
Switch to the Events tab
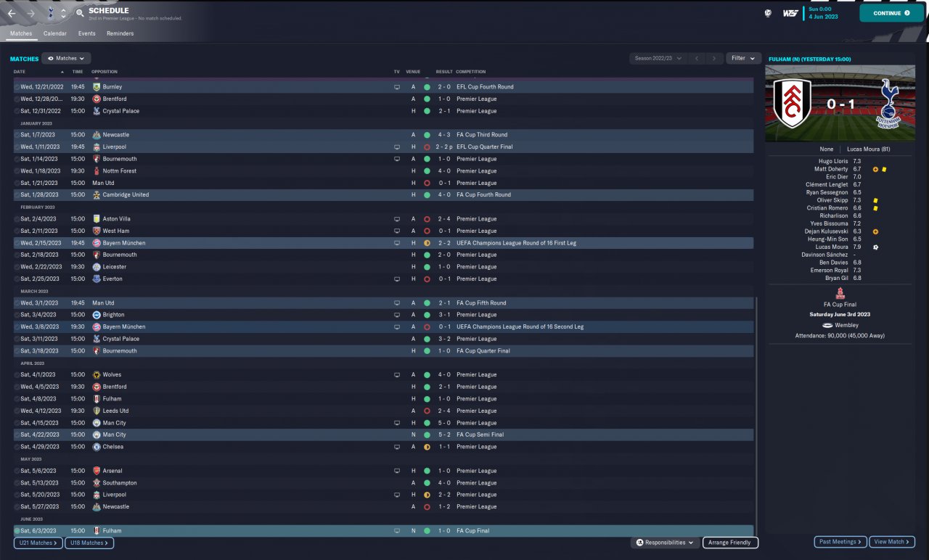coord(87,33)
